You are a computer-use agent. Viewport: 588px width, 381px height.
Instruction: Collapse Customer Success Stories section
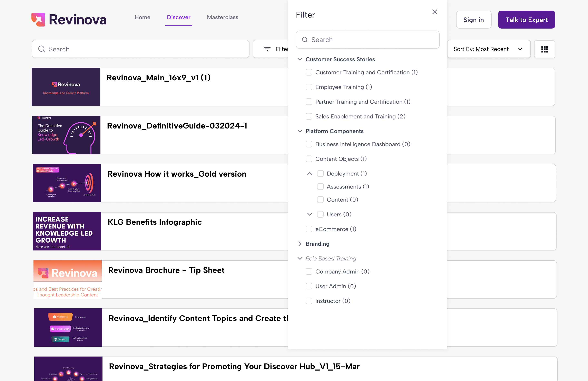pyautogui.click(x=300, y=59)
